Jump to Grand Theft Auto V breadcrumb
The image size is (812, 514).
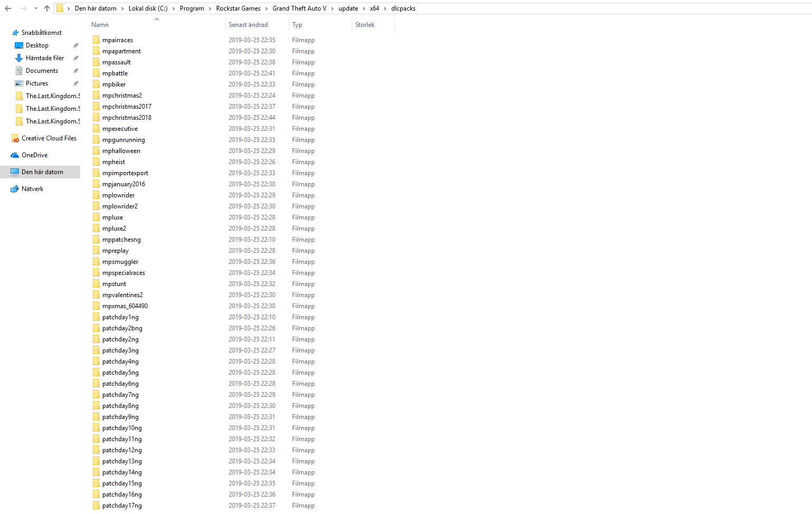tap(299, 8)
